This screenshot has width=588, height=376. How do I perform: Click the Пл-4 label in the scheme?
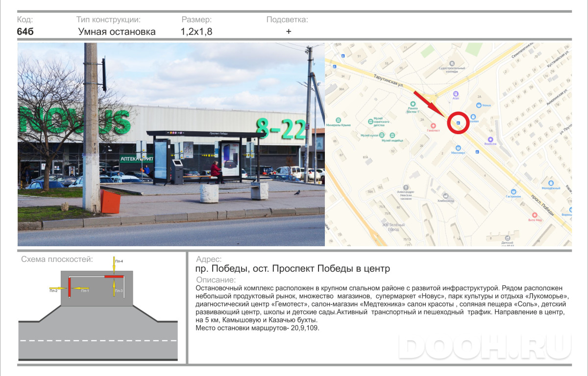click(119, 261)
